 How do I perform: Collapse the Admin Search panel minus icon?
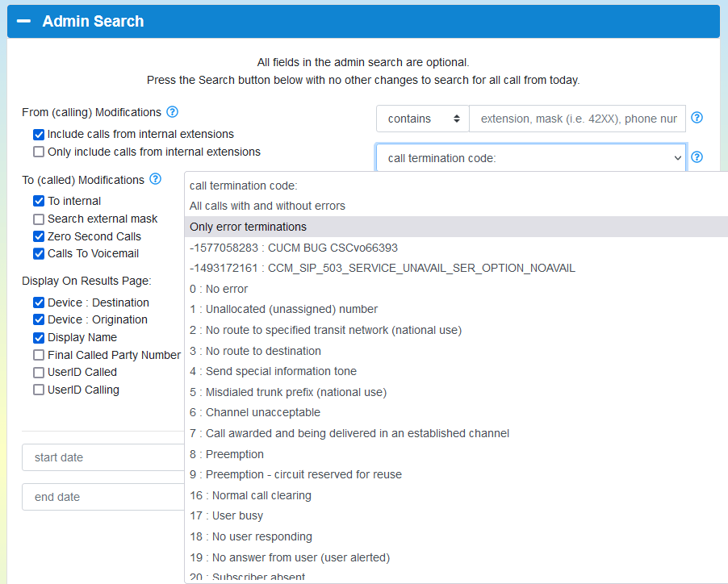pyautogui.click(x=23, y=21)
